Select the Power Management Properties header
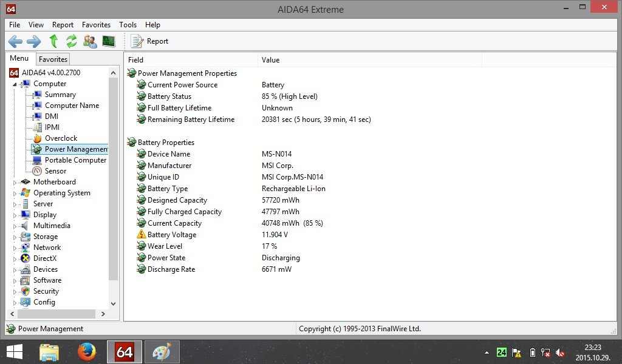Viewport: 622px width, 364px height. [x=187, y=73]
